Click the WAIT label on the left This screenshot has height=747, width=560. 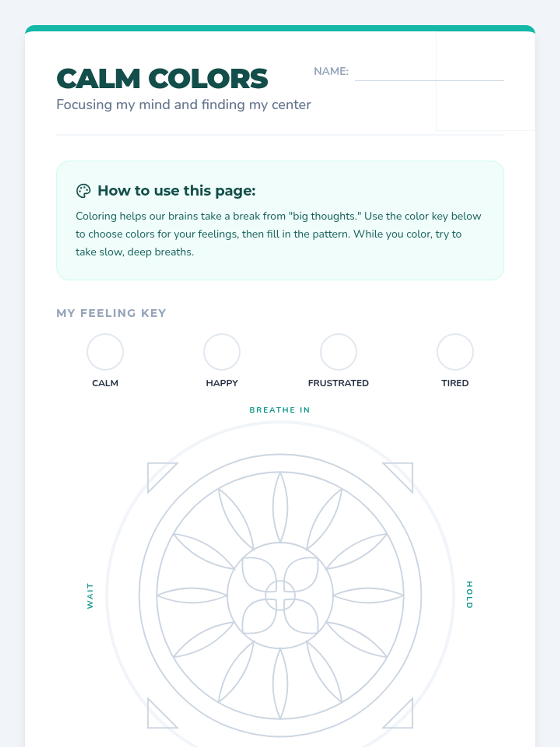90,596
